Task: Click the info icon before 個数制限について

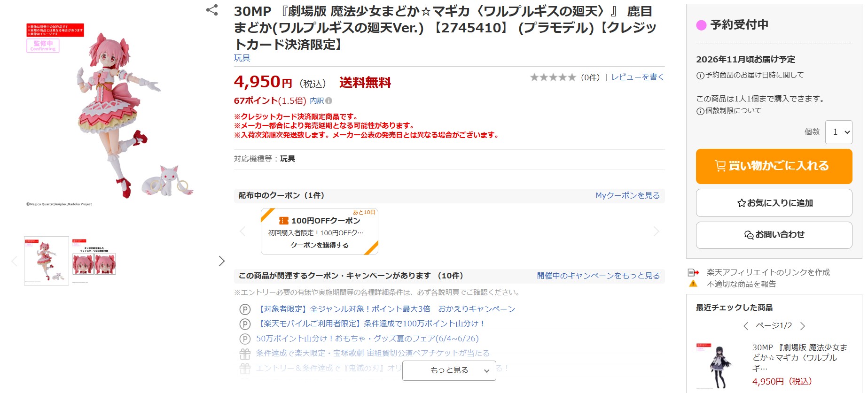Action: 700,111
